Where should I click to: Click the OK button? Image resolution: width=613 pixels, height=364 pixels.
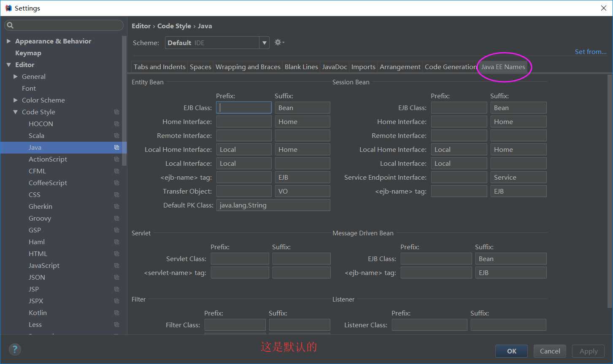tap(512, 351)
